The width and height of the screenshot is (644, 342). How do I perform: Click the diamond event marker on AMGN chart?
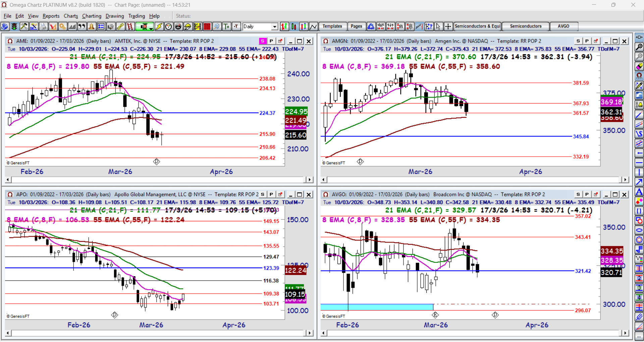pyautogui.click(x=360, y=162)
